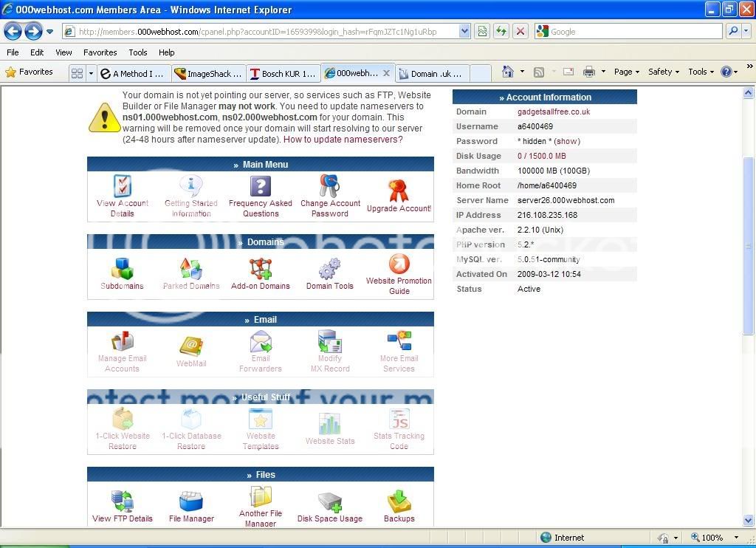The height and width of the screenshot is (548, 756).
Task: Open the Edit menu
Action: [37, 52]
